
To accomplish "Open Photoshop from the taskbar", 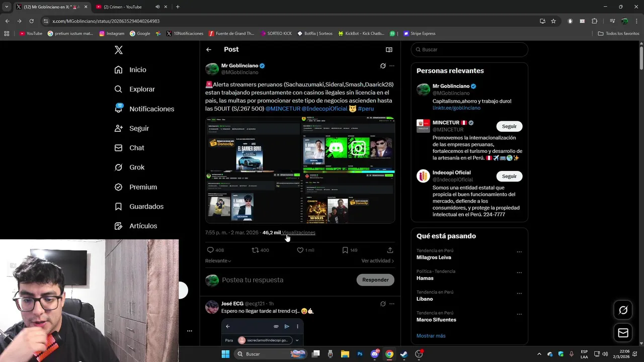I will [360, 354].
